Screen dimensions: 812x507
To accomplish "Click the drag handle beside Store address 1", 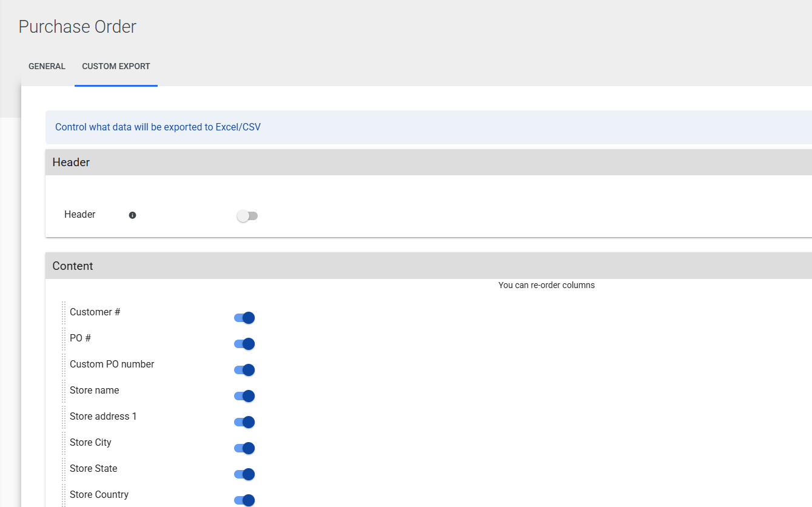I will (x=64, y=417).
